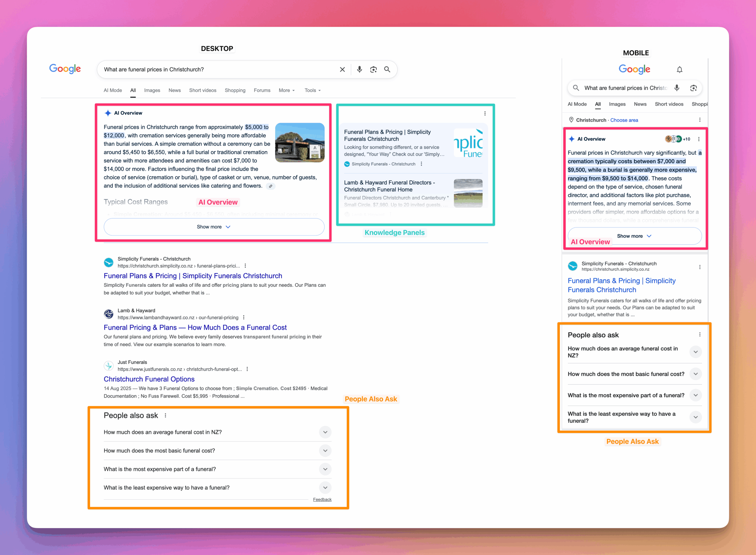756x555 pixels.
Task: Clear the desktop search query with X
Action: click(342, 70)
